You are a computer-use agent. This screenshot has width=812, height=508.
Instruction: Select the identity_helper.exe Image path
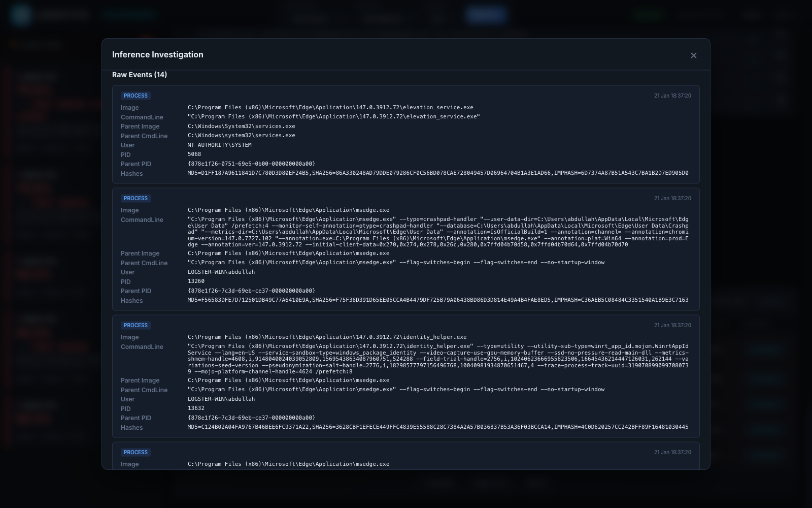point(327,337)
